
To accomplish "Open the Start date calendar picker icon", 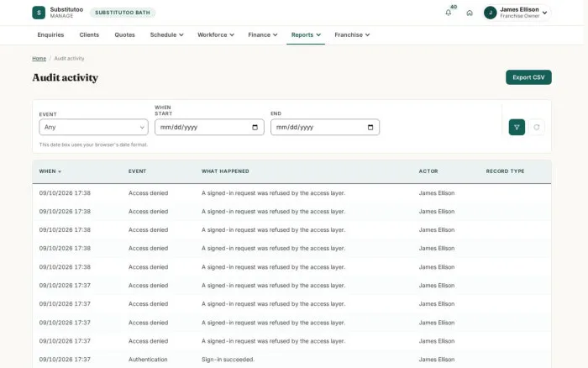I will tap(255, 127).
